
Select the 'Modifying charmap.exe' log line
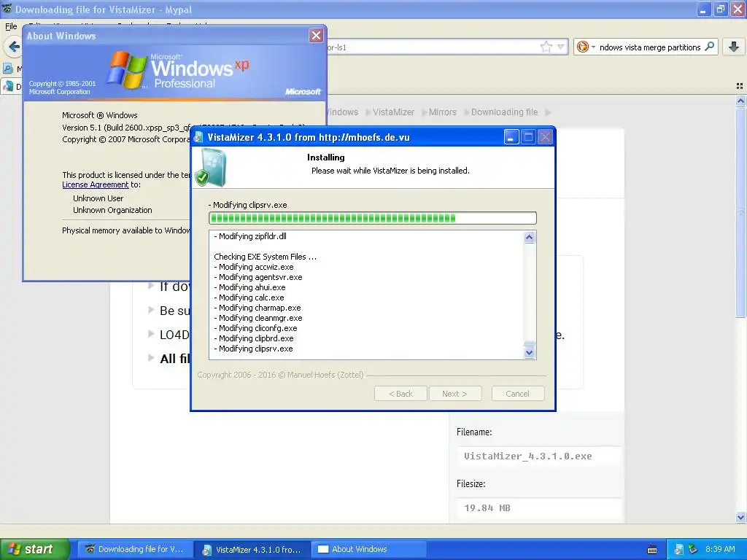click(x=258, y=308)
